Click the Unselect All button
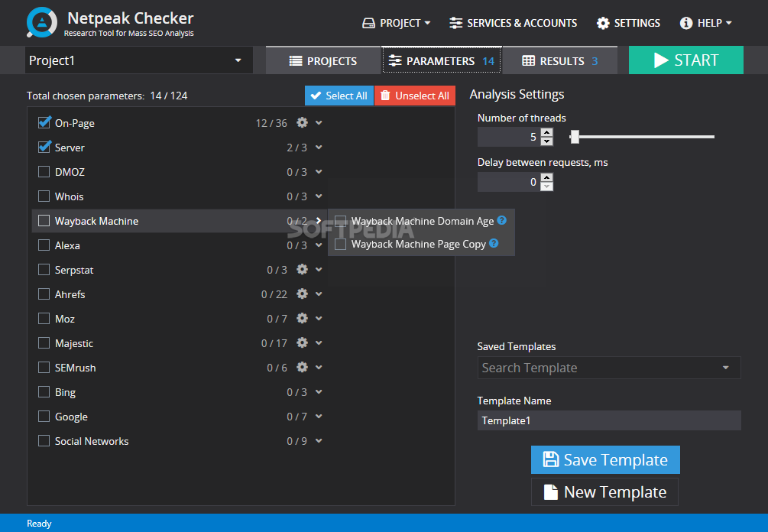The image size is (768, 532). (x=415, y=96)
